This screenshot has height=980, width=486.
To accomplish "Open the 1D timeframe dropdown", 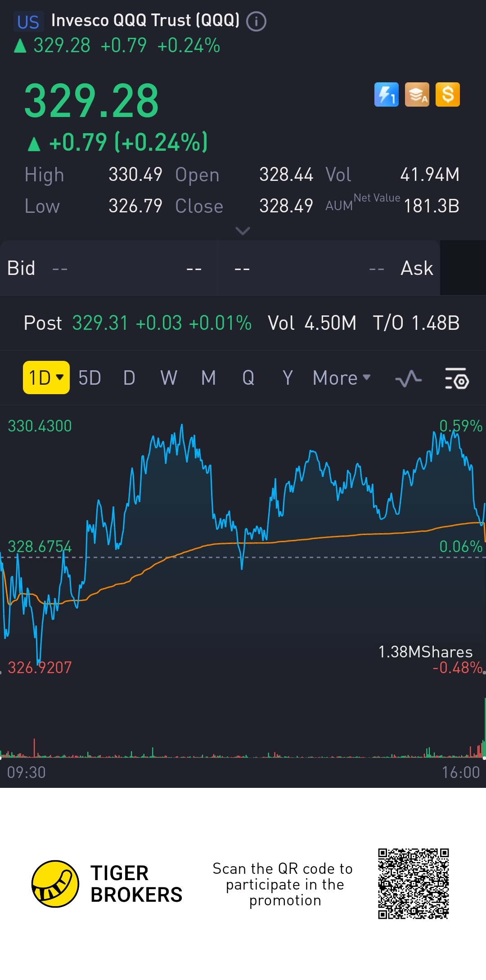I will tap(46, 378).
